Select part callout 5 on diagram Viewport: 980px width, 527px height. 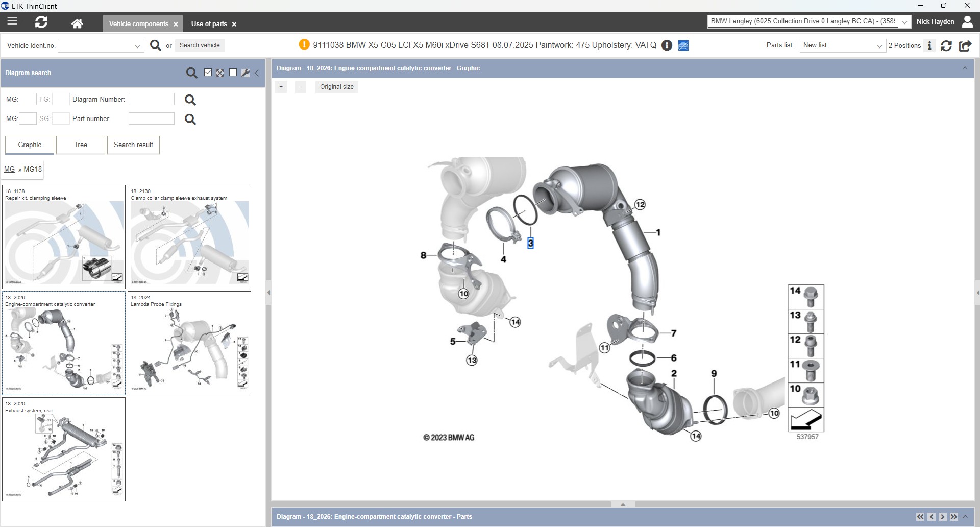(453, 342)
